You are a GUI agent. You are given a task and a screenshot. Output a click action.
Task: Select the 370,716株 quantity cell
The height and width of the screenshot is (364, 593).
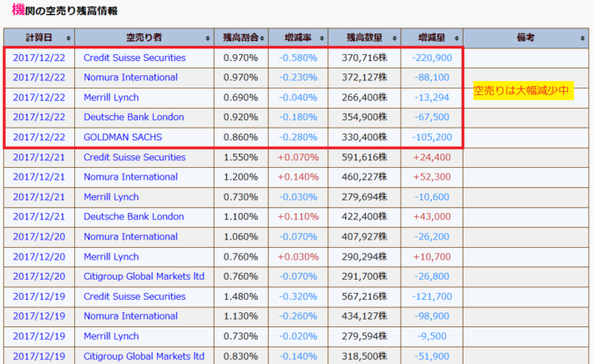[365, 58]
